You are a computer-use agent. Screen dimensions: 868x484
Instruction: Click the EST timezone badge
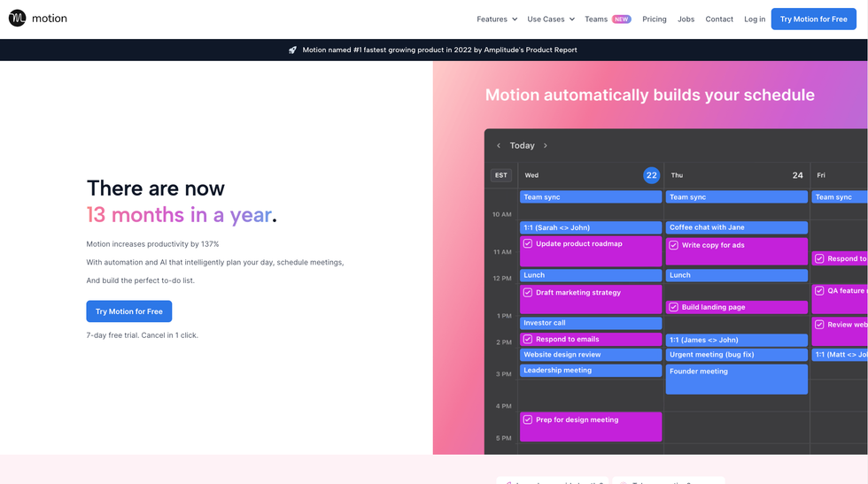coord(501,175)
